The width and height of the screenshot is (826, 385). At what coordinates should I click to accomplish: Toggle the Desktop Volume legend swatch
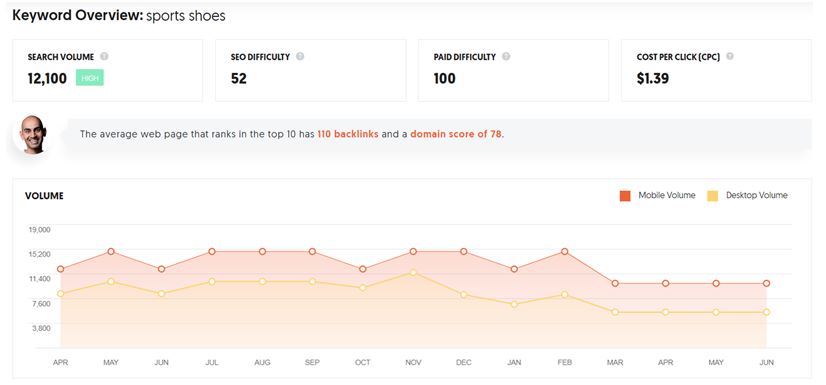(x=712, y=196)
